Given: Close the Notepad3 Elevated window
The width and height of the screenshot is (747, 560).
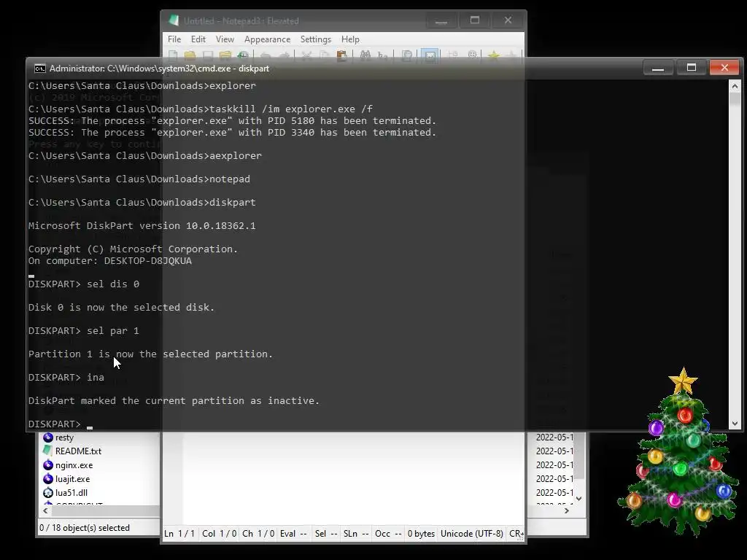Looking at the screenshot, I should pyautogui.click(x=508, y=20).
